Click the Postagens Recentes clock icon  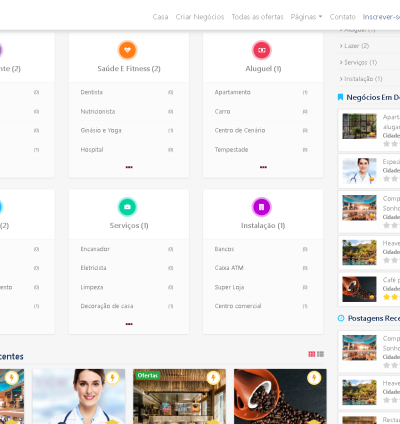[341, 318]
